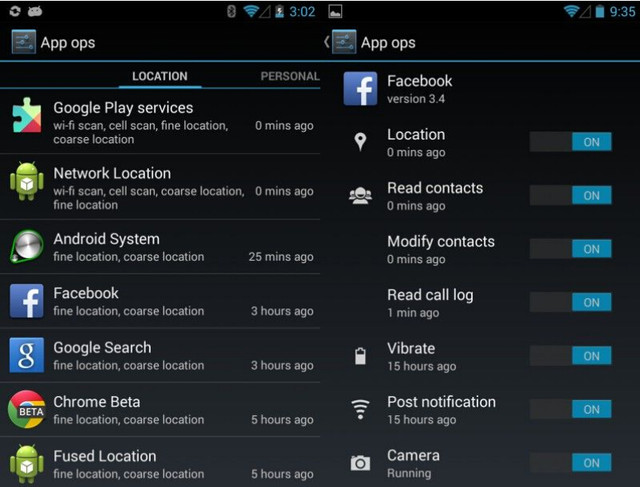Tap the Android System icon
Screen dimensions: 640x487
[27, 246]
